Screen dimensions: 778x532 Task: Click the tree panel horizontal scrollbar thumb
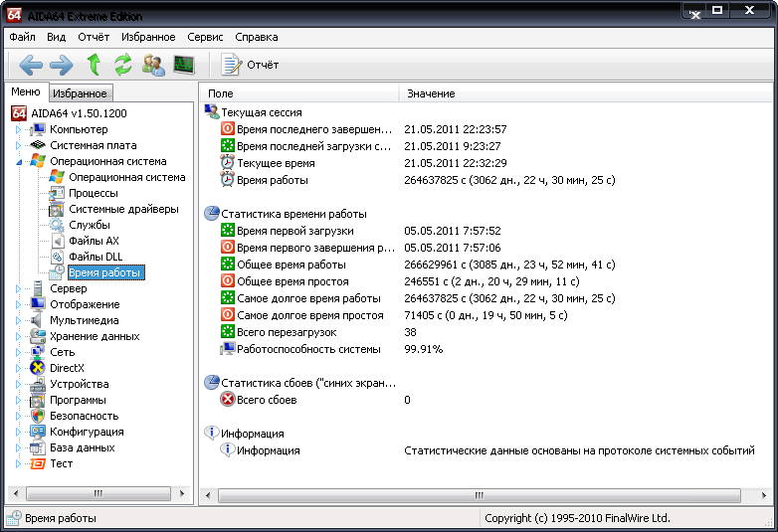coord(98,493)
